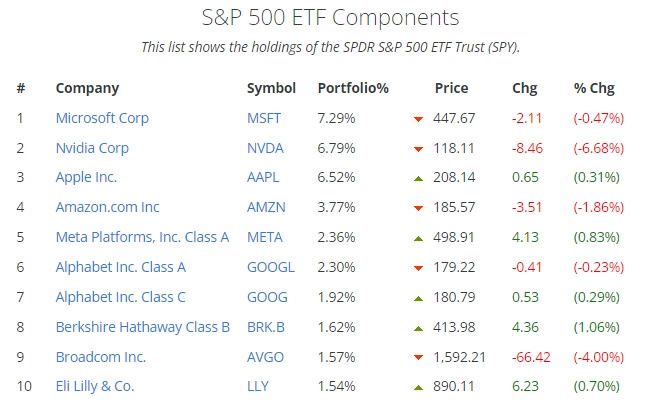Click the red down arrow beside the Broadcom price
649x400 pixels.
[x=418, y=358]
